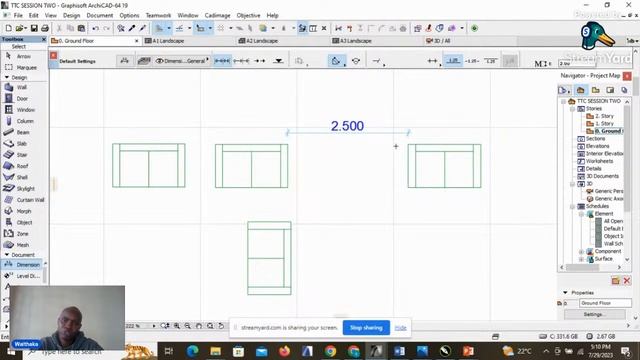The image size is (640, 360).
Task: Open the Teamwork menu
Action: [158, 16]
